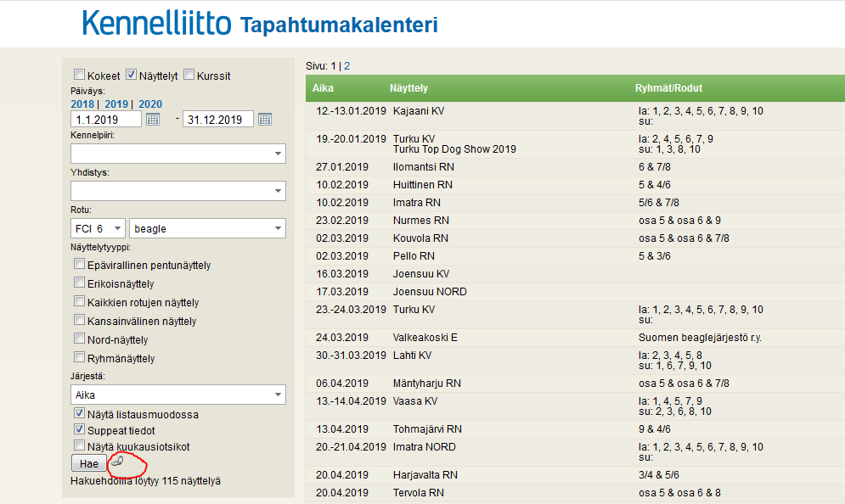Select the Harjavalta RN show
This screenshot has height=504, width=845.
point(425,474)
